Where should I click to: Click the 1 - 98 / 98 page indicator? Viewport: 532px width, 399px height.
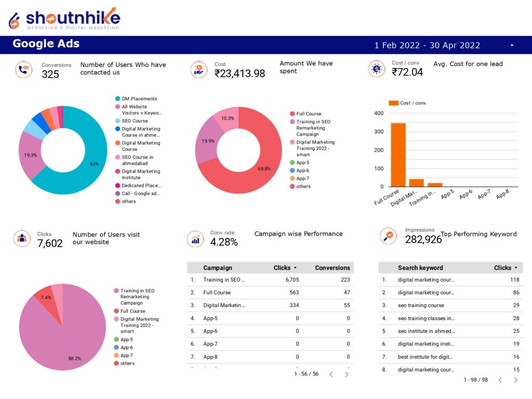pos(476,380)
